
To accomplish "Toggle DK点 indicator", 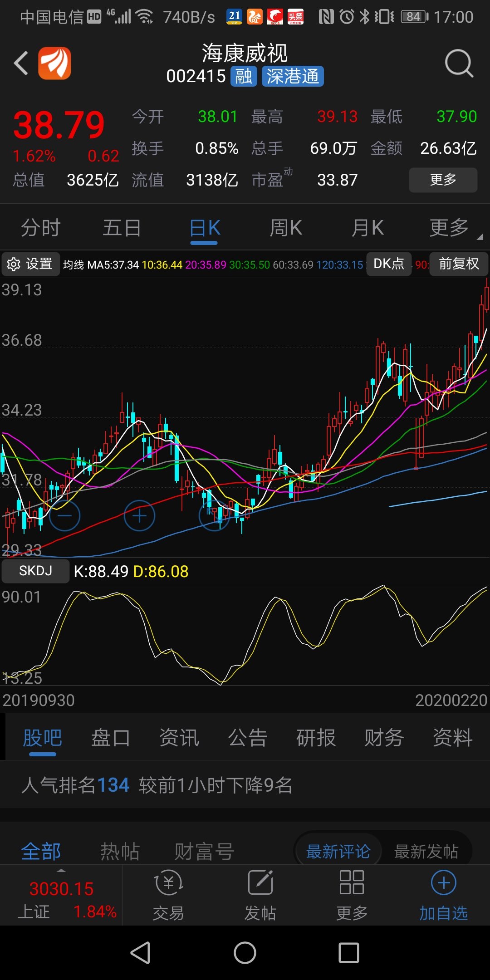I will pyautogui.click(x=389, y=264).
